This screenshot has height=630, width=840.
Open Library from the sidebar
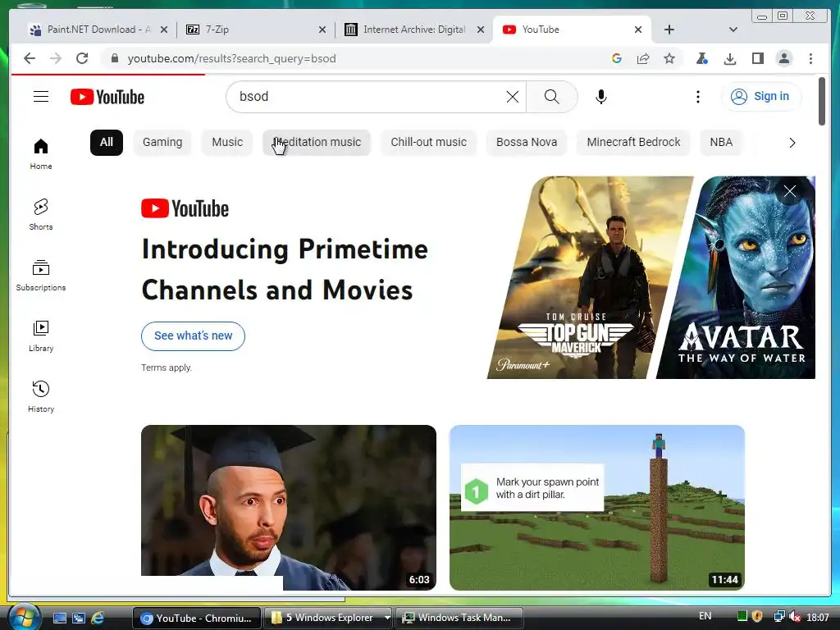coord(41,336)
